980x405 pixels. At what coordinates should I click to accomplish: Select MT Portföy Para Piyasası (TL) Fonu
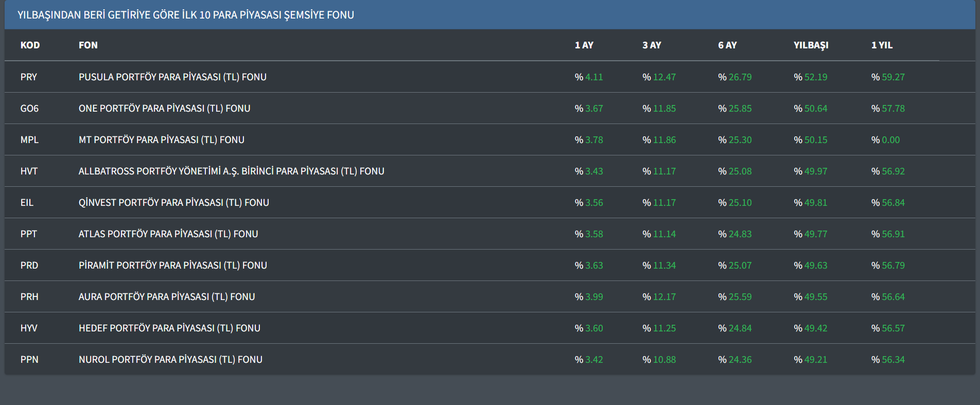point(161,140)
